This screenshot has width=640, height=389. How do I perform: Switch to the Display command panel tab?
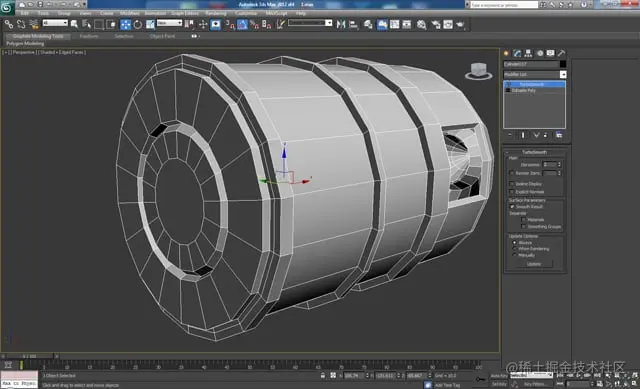(551, 53)
